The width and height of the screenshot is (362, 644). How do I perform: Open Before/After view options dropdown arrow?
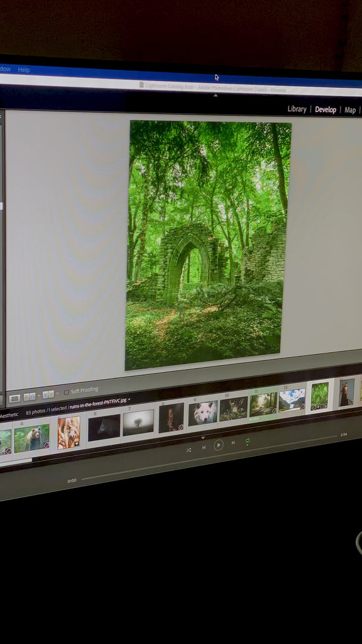(x=57, y=394)
